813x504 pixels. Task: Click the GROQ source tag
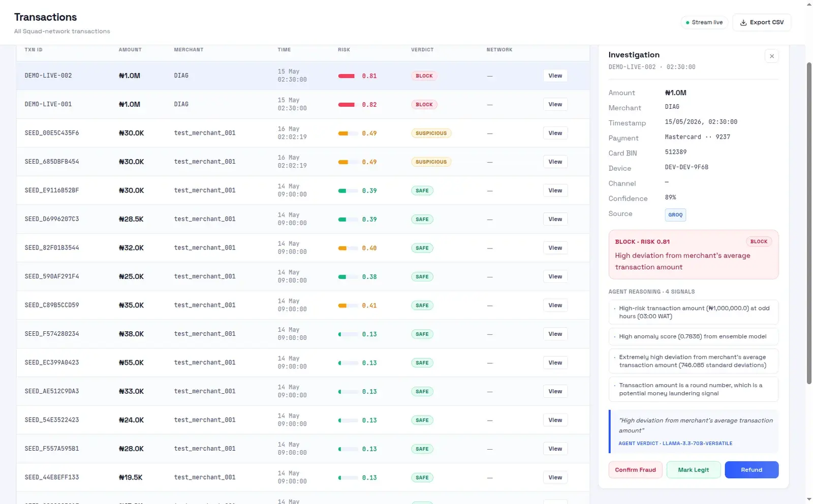[x=675, y=215]
